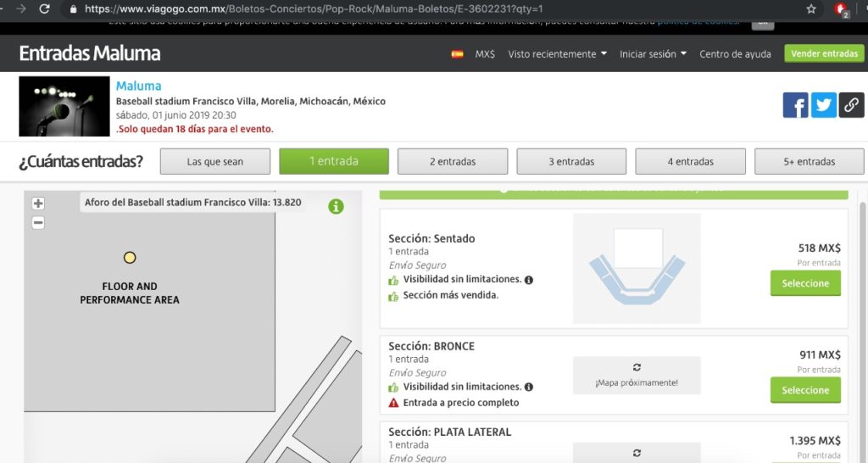
Task: Click 'Solo quedan 18 días para el evento' text
Action: 195,129
